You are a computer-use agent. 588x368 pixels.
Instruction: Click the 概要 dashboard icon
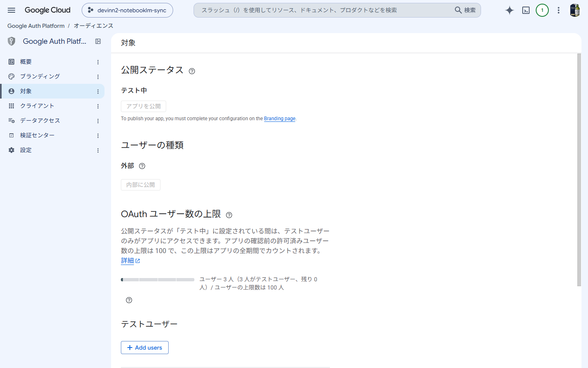point(11,62)
